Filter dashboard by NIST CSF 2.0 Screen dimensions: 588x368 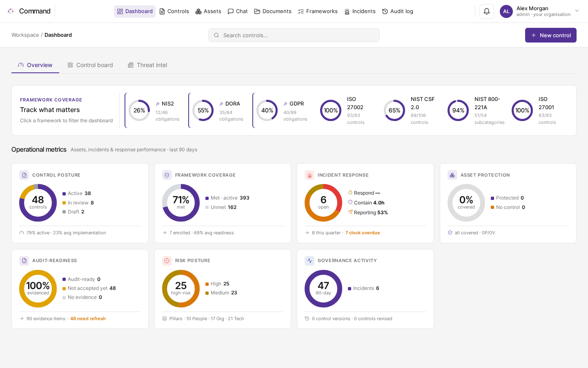[410, 110]
